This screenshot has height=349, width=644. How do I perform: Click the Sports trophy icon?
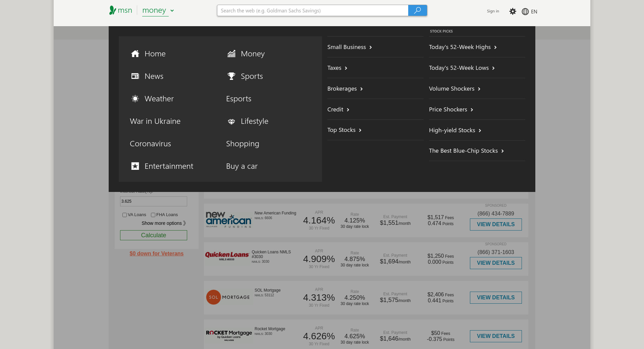[x=231, y=76]
